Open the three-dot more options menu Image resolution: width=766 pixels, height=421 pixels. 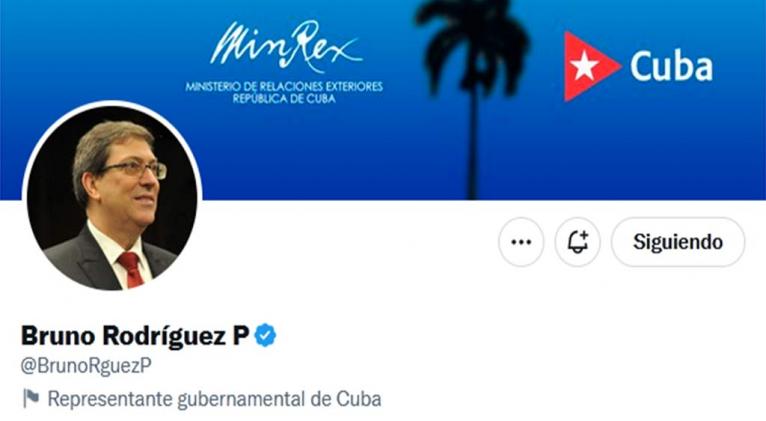coord(521,242)
